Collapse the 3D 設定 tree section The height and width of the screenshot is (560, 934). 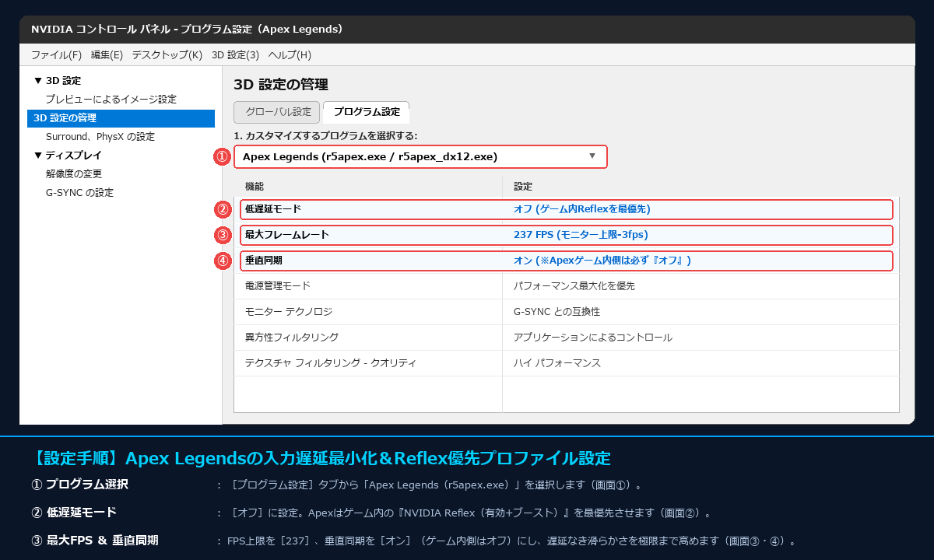point(38,81)
